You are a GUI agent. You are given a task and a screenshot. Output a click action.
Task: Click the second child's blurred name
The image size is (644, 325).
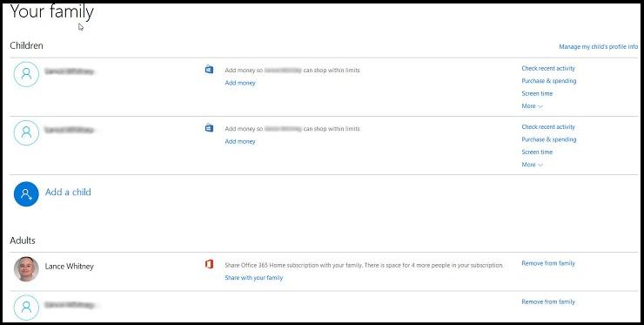(x=70, y=130)
